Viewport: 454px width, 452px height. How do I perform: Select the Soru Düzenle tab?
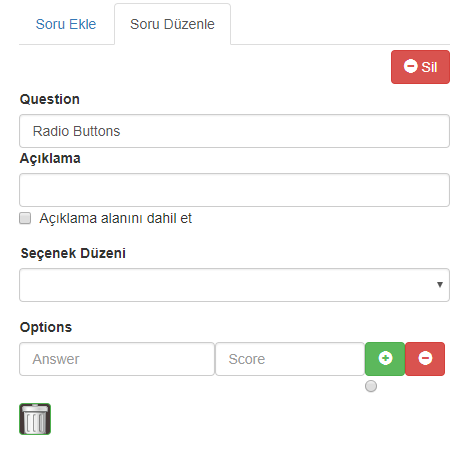[x=172, y=24]
